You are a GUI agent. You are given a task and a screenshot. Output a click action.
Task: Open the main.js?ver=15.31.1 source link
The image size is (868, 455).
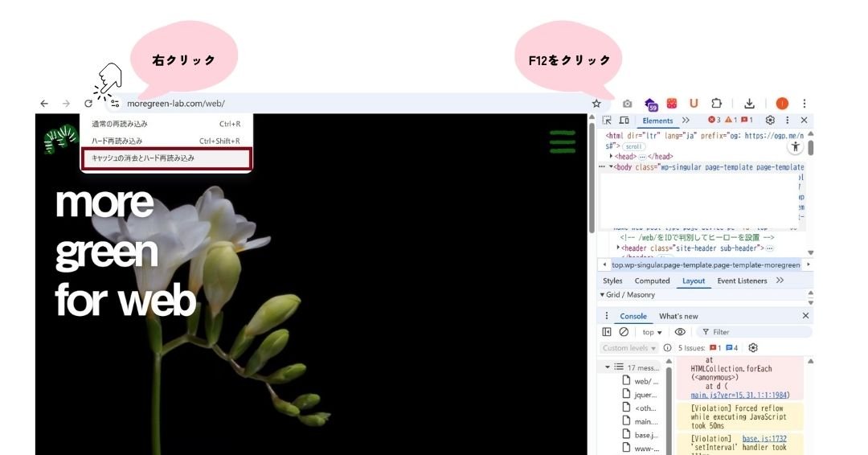[739, 395]
